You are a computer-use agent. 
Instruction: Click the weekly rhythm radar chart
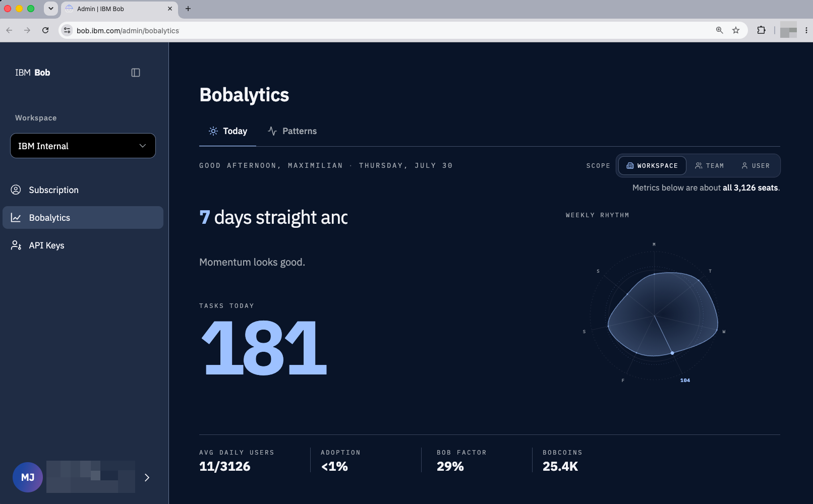pos(655,316)
